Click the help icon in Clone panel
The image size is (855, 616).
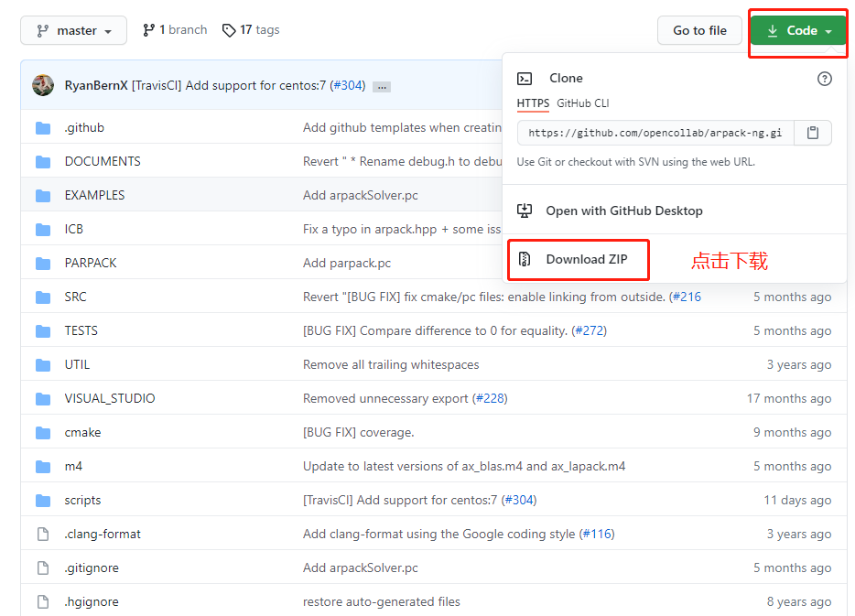coord(825,79)
